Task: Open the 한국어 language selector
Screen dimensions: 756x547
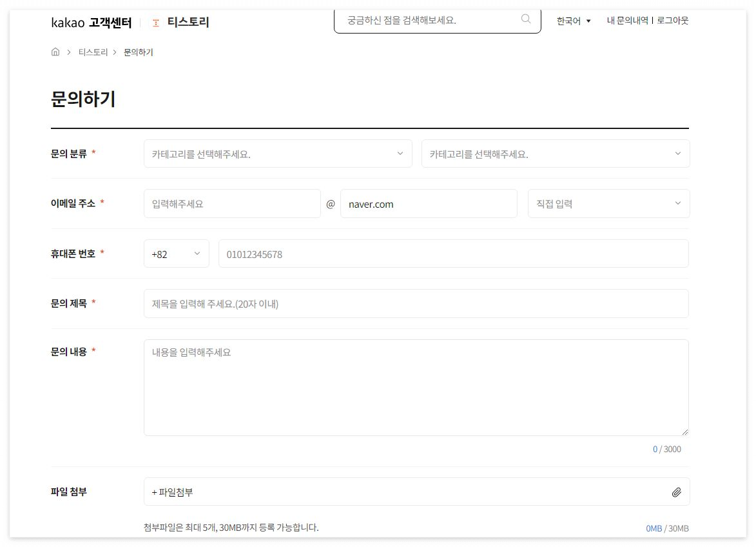Action: coord(573,21)
